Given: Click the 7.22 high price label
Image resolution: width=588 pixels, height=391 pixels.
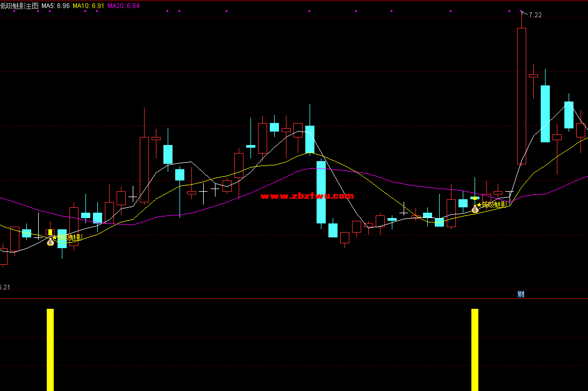Looking at the screenshot, I should coord(535,15).
